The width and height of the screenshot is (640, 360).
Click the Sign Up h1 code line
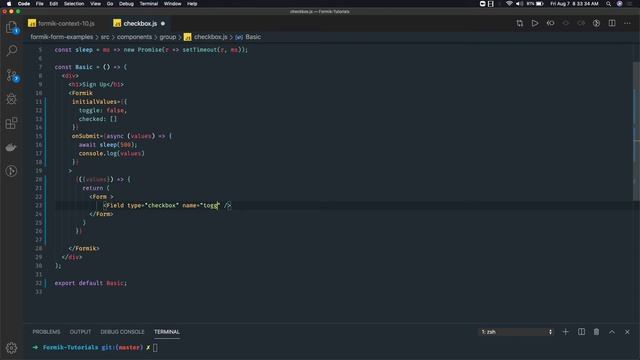point(96,84)
